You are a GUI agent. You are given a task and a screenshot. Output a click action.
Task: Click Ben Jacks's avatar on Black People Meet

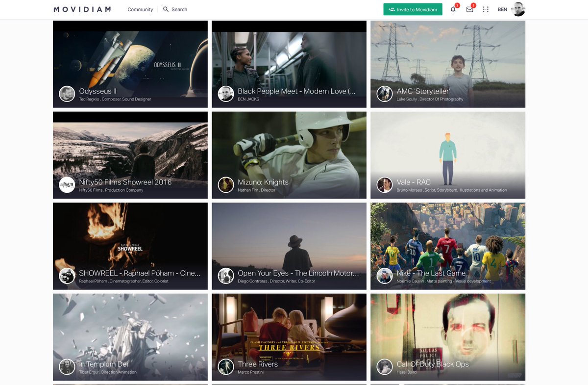click(x=226, y=94)
